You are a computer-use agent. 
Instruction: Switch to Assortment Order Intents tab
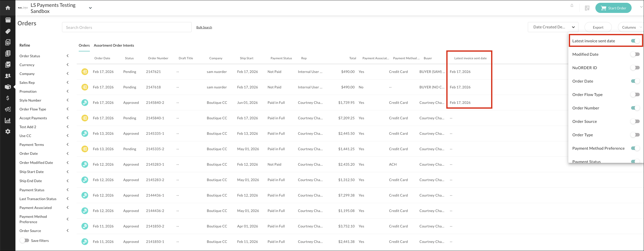[114, 46]
